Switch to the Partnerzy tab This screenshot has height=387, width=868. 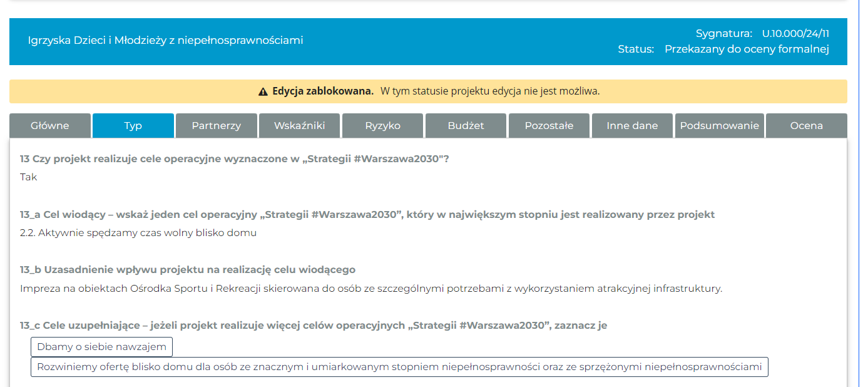pos(217,125)
